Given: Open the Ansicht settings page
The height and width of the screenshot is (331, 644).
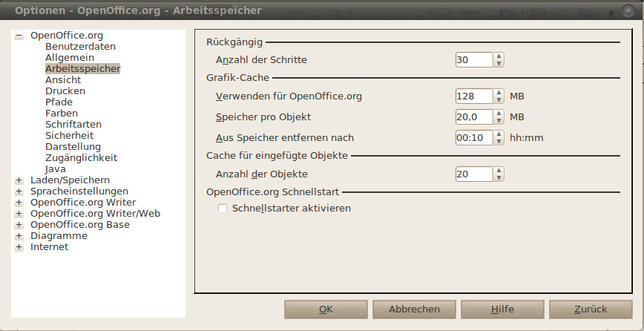Looking at the screenshot, I should tap(63, 79).
